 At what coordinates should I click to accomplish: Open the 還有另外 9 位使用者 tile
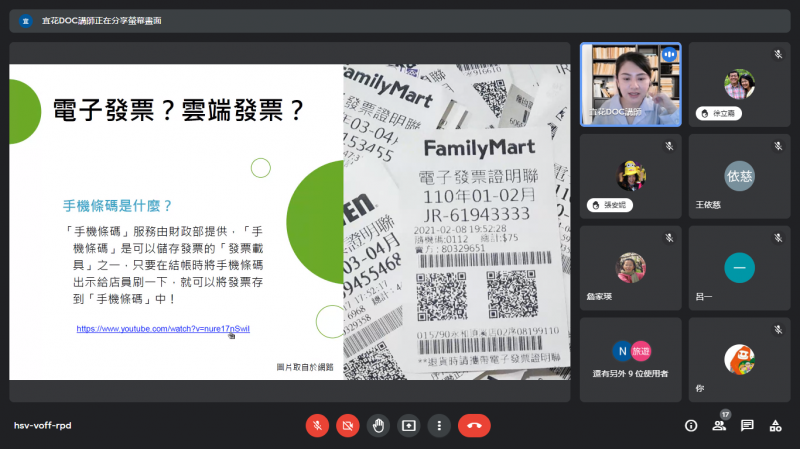coord(631,360)
